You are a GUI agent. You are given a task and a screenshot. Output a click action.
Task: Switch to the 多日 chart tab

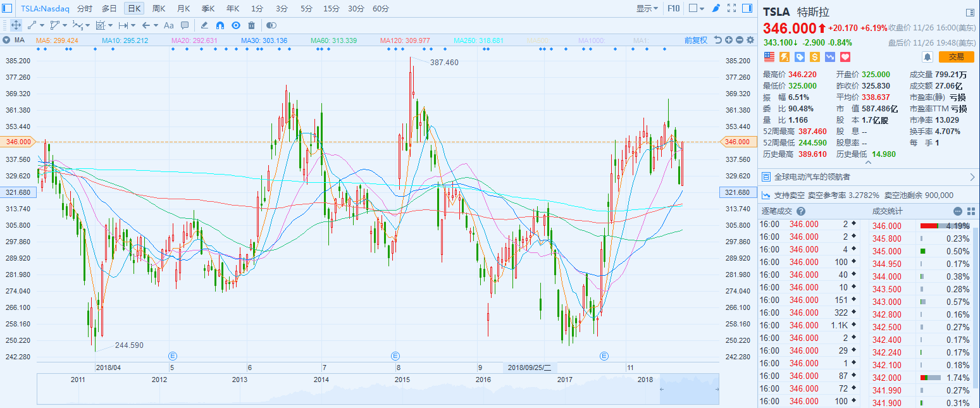click(109, 9)
